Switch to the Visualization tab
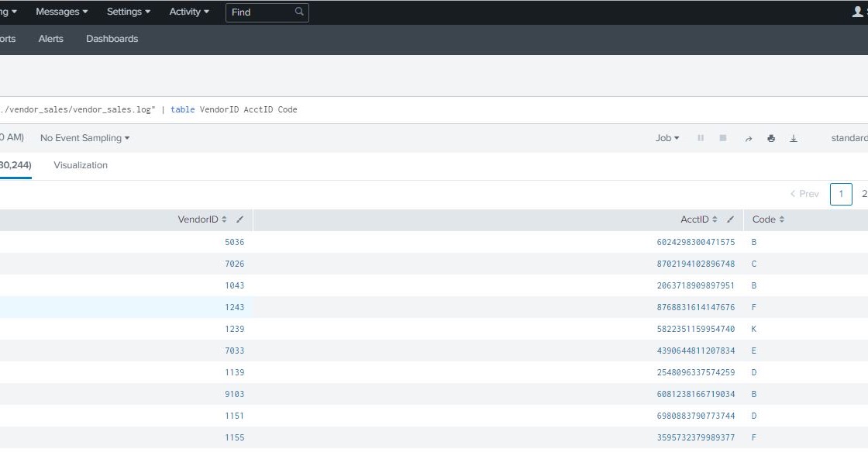 tap(80, 164)
